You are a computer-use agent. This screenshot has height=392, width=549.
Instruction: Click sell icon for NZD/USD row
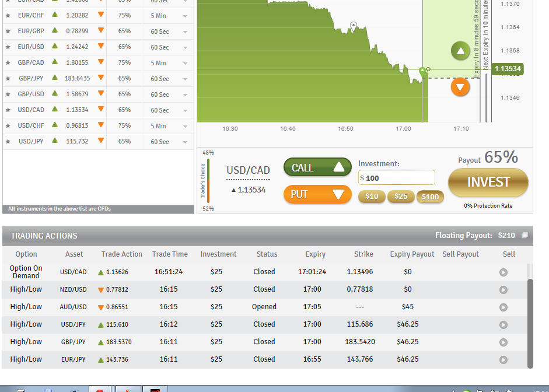(x=503, y=290)
